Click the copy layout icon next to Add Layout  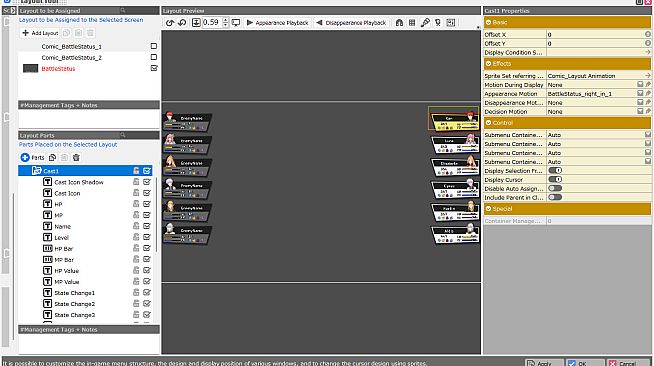point(66,33)
